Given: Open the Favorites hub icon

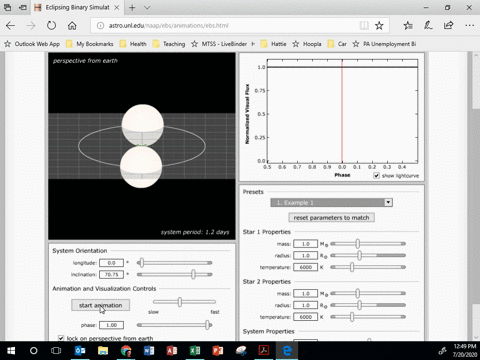Looking at the screenshot, I should click(408, 25).
